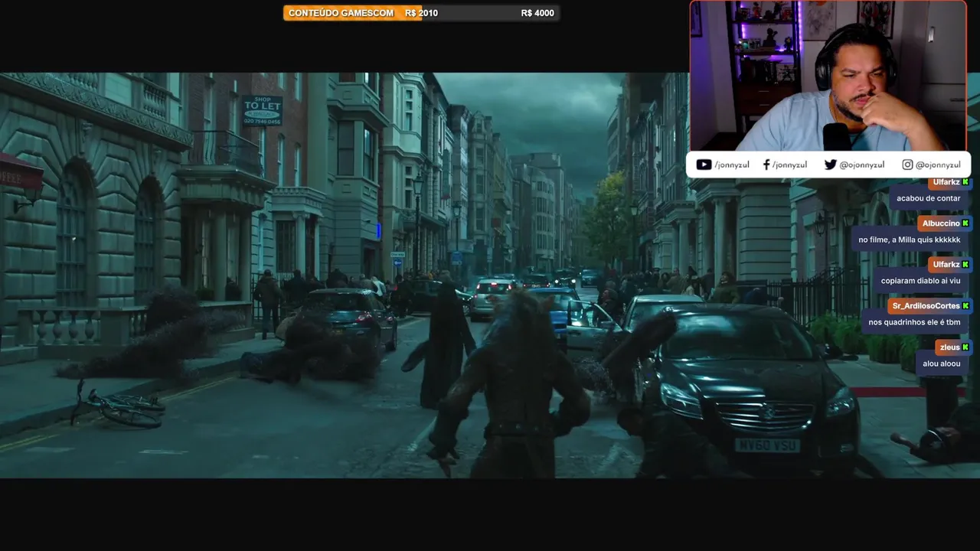980x551 pixels.
Task: Click chat message 'alou aloou'
Action: tap(942, 364)
